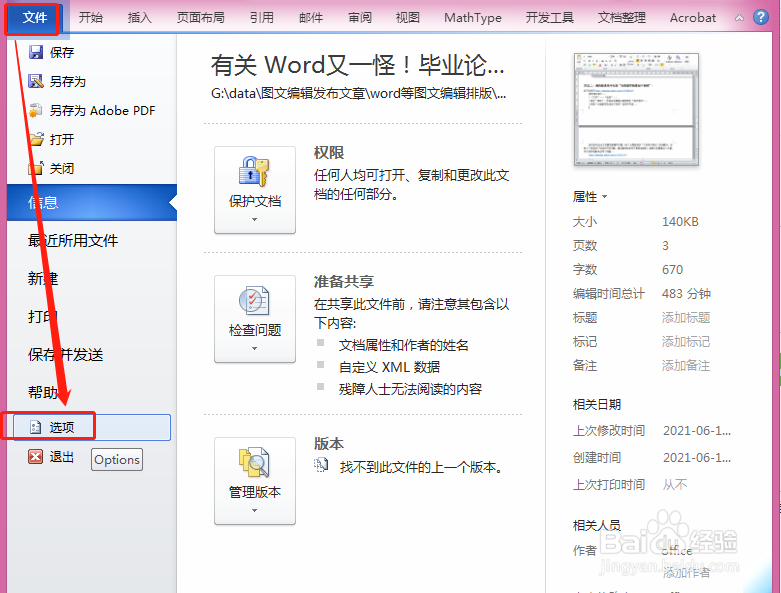This screenshot has width=781, height=593.
Task: Open the 页面布局 (Page Layout) tab
Action: coord(201,18)
